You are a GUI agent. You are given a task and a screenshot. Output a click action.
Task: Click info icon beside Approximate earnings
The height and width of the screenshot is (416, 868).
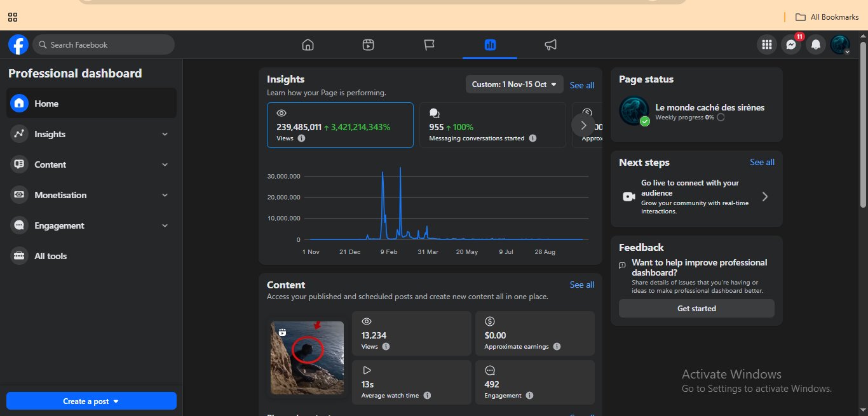(557, 347)
